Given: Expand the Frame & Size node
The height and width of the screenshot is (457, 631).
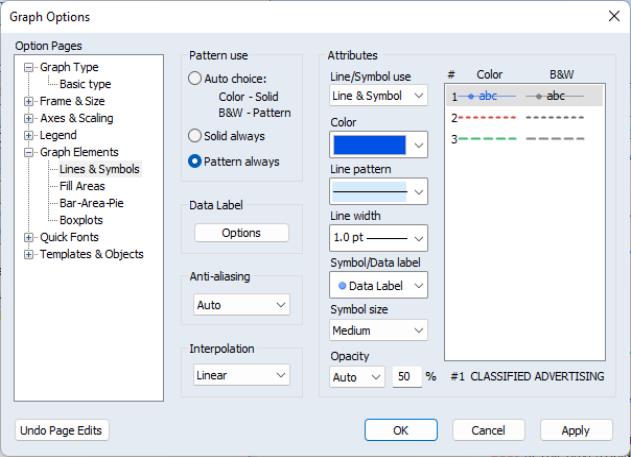Looking at the screenshot, I should tap(30, 101).
